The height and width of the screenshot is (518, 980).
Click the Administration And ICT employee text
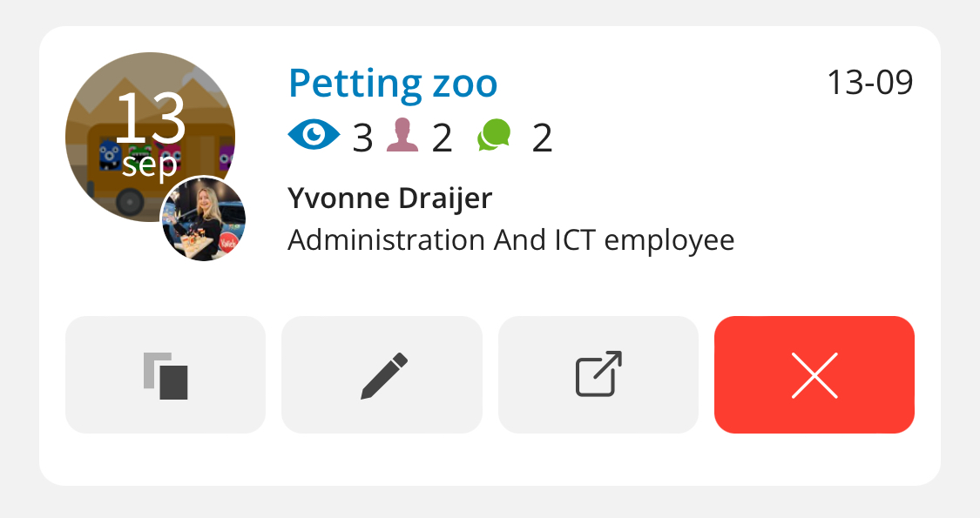tap(510, 240)
